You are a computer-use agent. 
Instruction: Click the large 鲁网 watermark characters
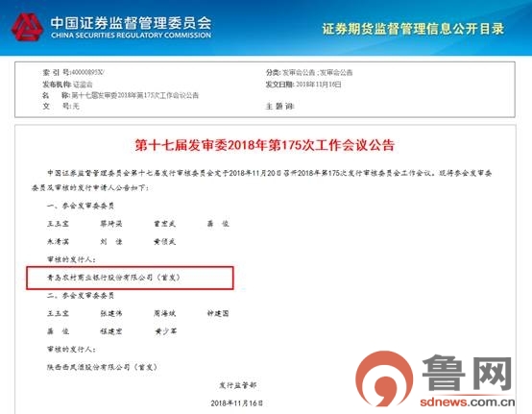(x=467, y=373)
